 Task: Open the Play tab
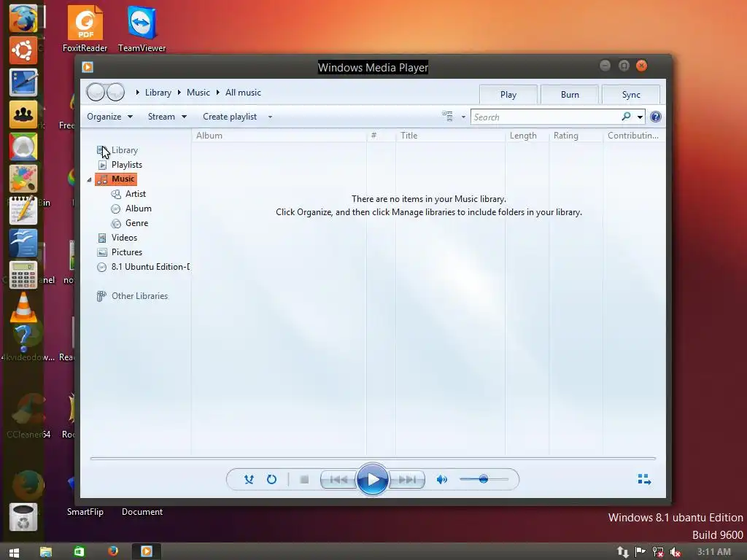[x=508, y=94]
